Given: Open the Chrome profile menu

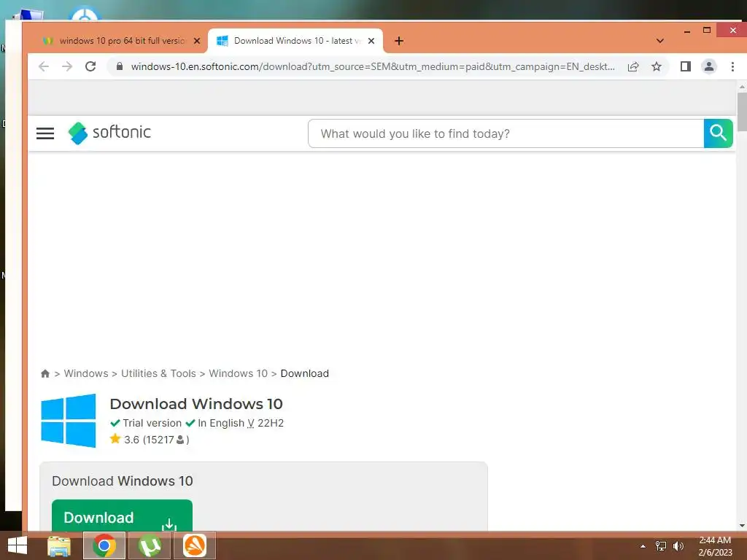Looking at the screenshot, I should click(x=709, y=66).
